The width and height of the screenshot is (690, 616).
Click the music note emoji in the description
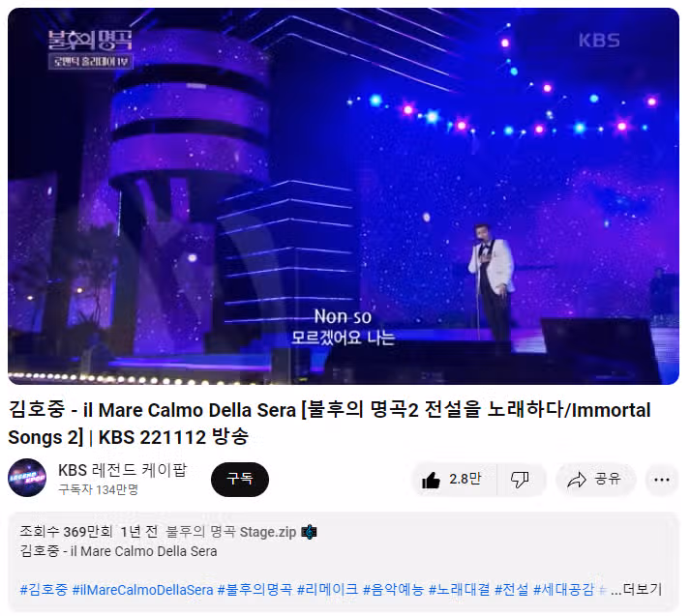pyautogui.click(x=309, y=532)
